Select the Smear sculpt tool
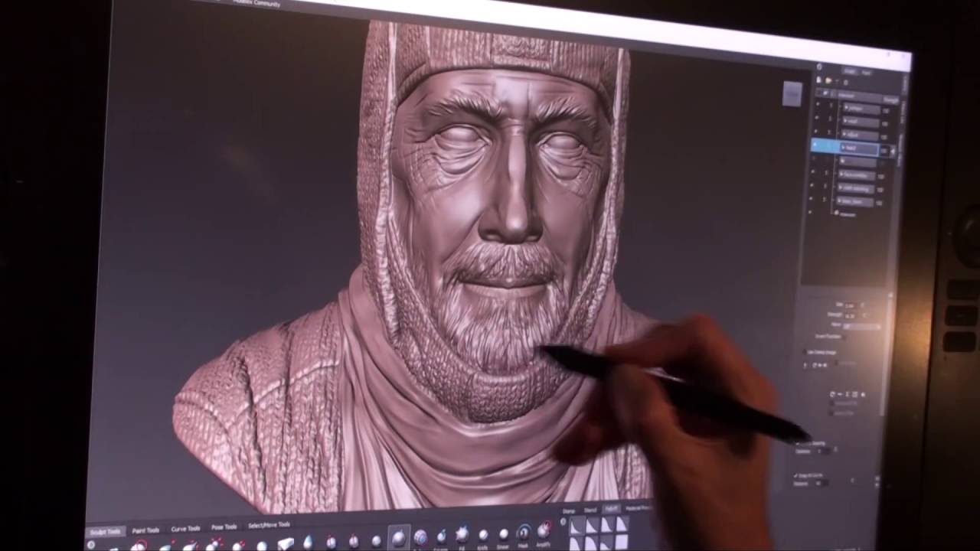980x551 pixels. pyautogui.click(x=503, y=534)
